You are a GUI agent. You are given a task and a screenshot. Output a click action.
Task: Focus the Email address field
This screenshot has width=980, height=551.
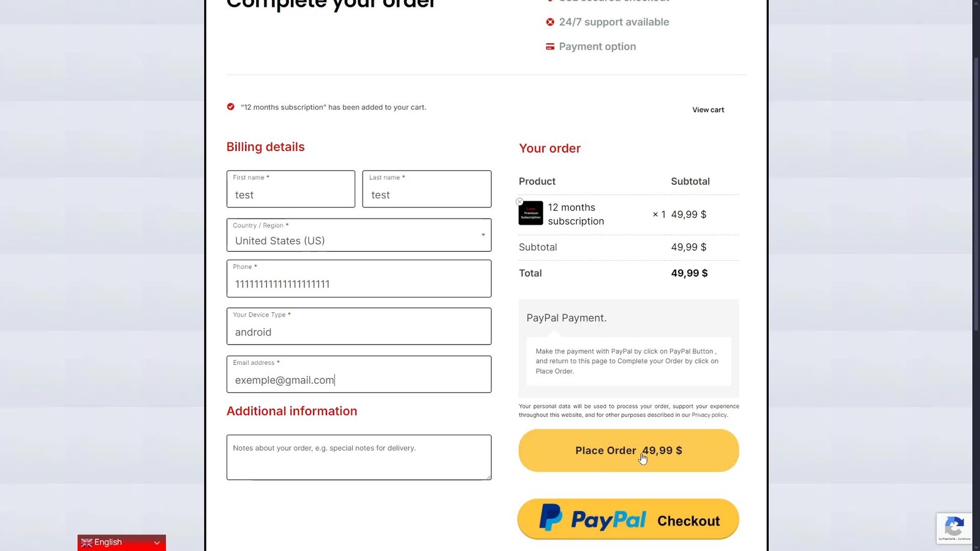(x=359, y=380)
